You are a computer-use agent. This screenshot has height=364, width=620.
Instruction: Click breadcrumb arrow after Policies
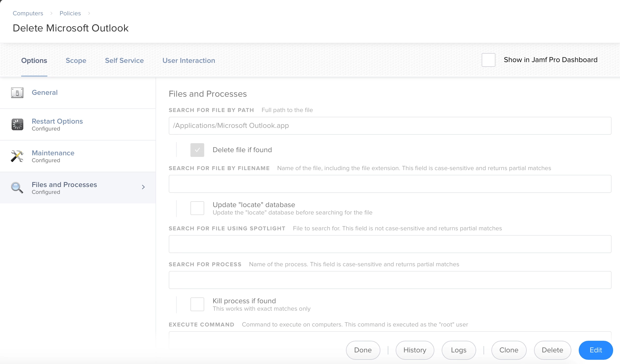coord(89,13)
